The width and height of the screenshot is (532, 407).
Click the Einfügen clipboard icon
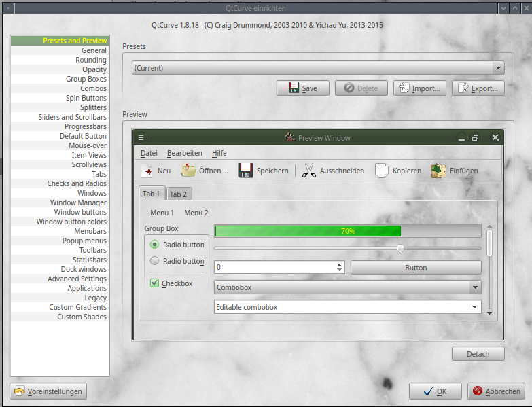[439, 171]
